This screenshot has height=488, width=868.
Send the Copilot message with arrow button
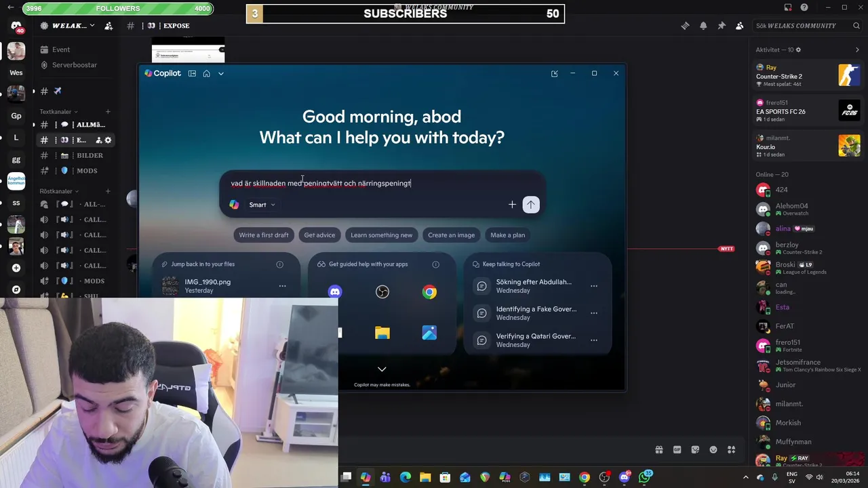pyautogui.click(x=531, y=205)
